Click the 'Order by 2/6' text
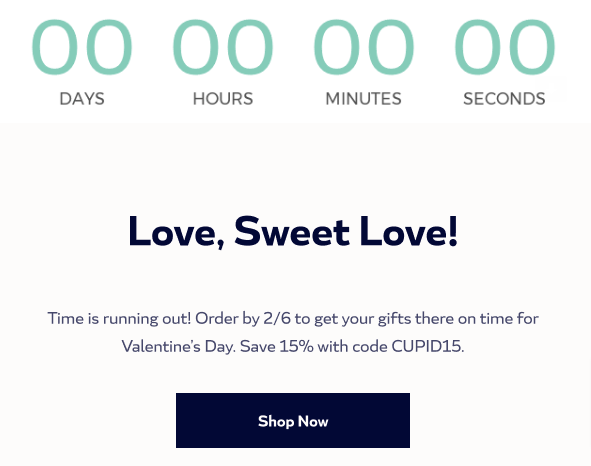This screenshot has height=466, width=591. coord(243,319)
